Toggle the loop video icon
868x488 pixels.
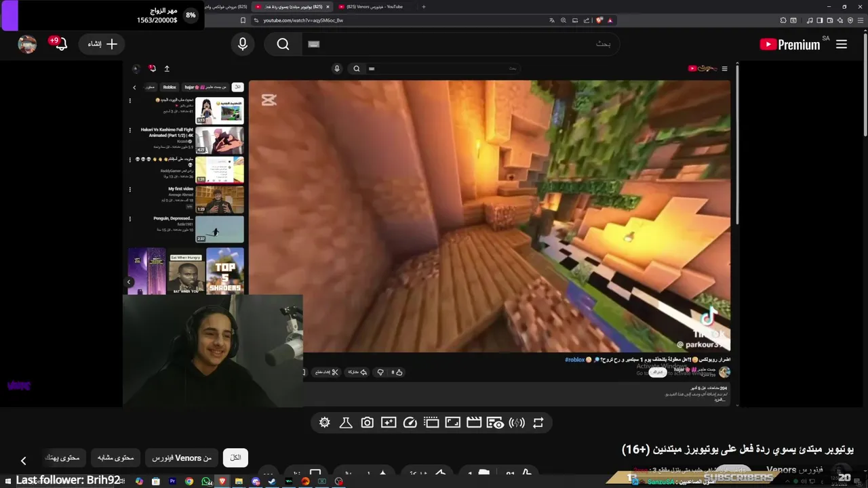point(538,422)
